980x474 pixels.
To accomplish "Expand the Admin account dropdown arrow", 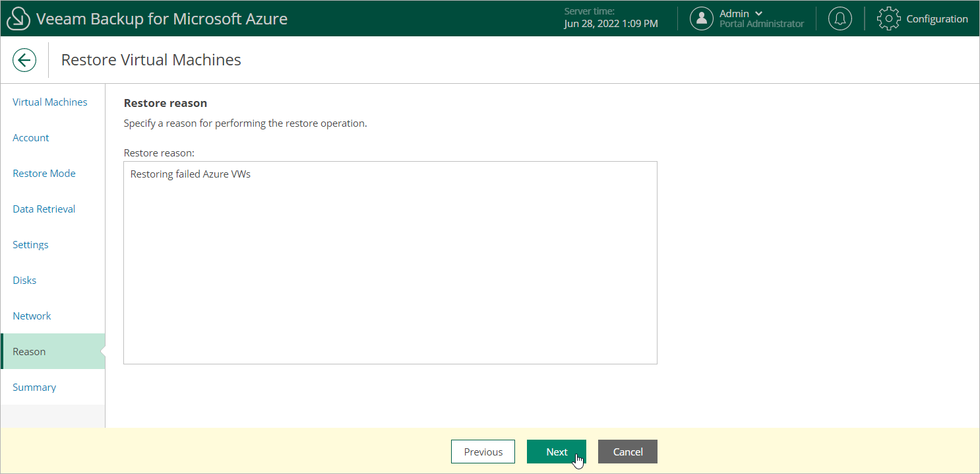I will (x=758, y=13).
